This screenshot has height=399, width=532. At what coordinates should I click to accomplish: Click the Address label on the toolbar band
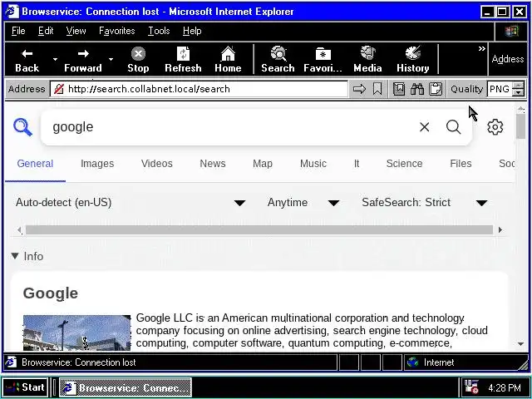point(508,59)
